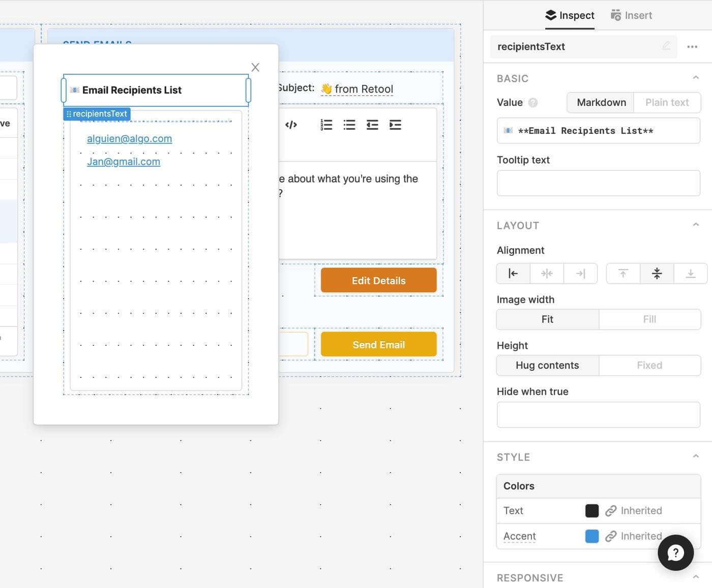Screen dimensions: 712x588
Task: Collapse the BASIC section
Action: 696,78
